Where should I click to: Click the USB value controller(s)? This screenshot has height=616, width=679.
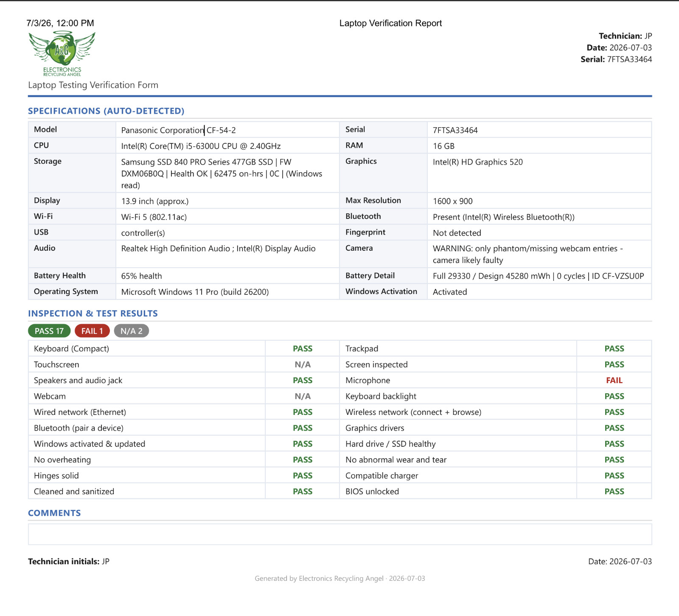(143, 233)
